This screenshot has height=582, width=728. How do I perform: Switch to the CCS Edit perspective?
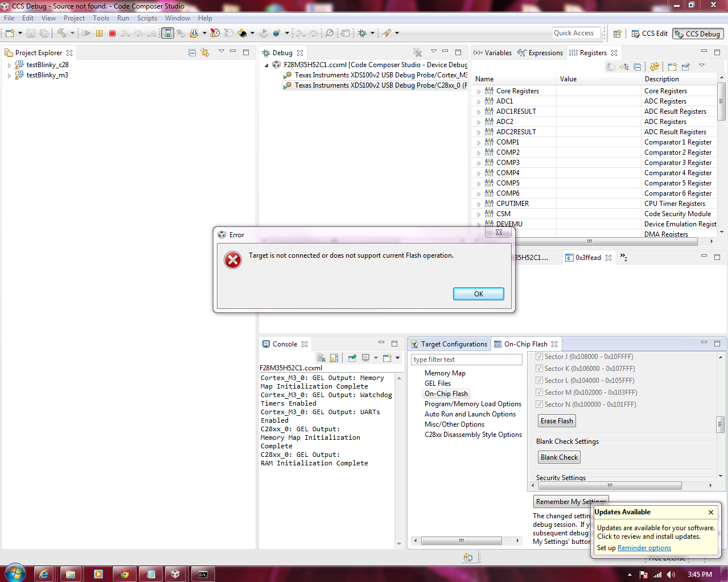point(649,34)
